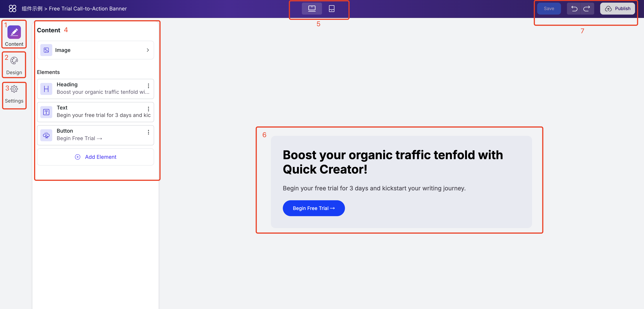Screen dimensions: 644x309
Task: Switch to mobile preview mode
Action: click(332, 9)
